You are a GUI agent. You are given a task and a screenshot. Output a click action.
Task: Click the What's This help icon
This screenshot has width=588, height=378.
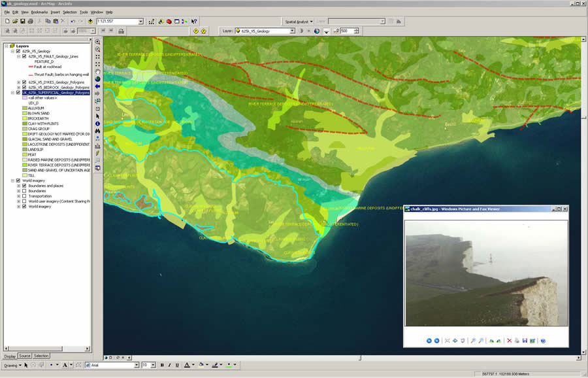tap(194, 22)
